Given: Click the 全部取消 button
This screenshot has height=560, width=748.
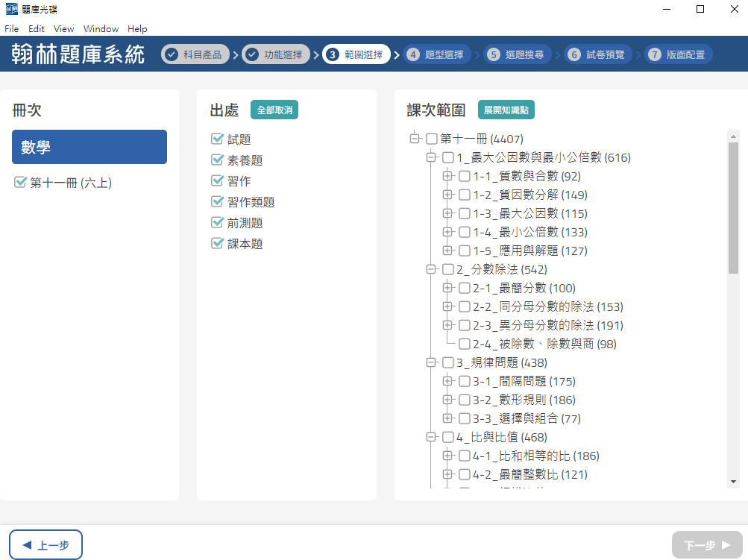Looking at the screenshot, I should pos(274,110).
